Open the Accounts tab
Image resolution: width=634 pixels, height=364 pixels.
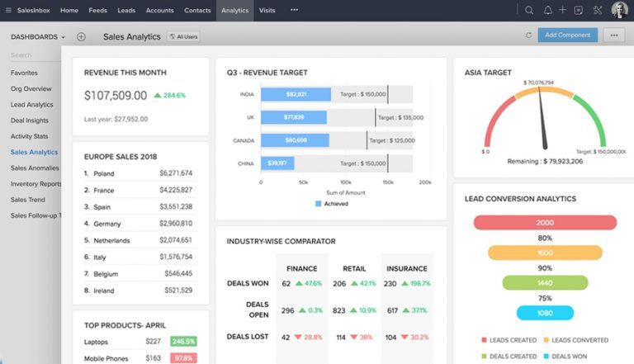pyautogui.click(x=159, y=11)
